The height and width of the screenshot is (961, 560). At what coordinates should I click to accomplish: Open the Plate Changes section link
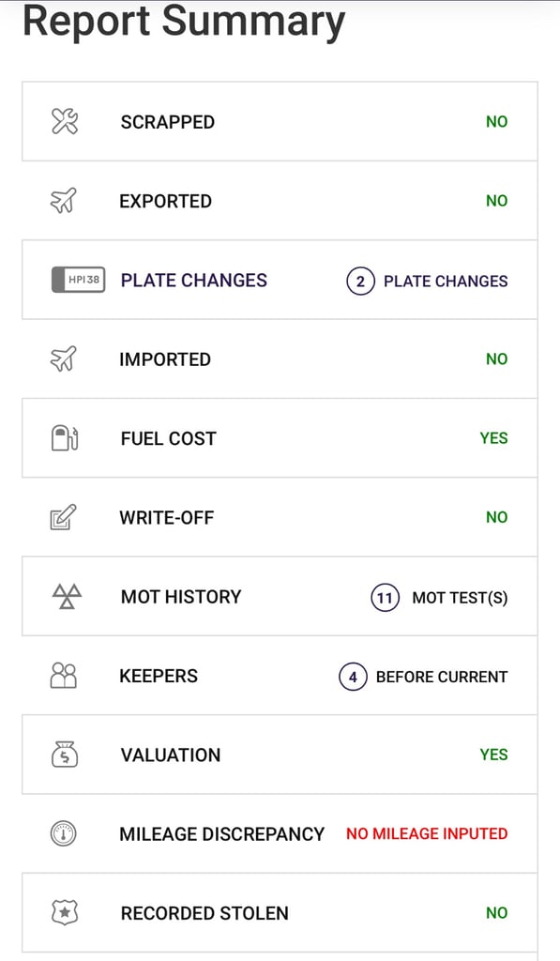193,280
